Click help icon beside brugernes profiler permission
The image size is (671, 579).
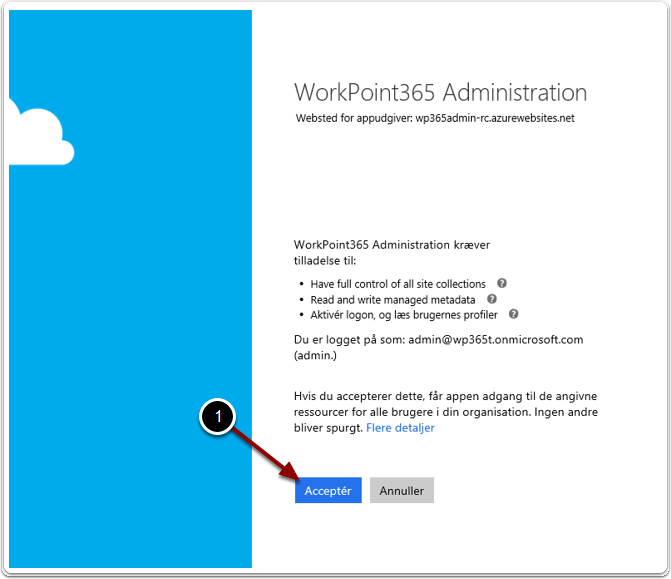point(513,314)
